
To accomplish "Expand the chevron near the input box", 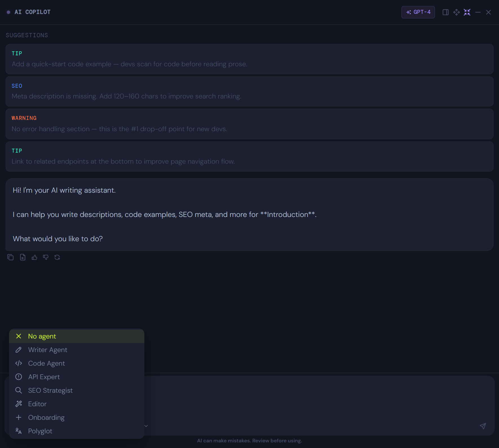I will pyautogui.click(x=146, y=426).
